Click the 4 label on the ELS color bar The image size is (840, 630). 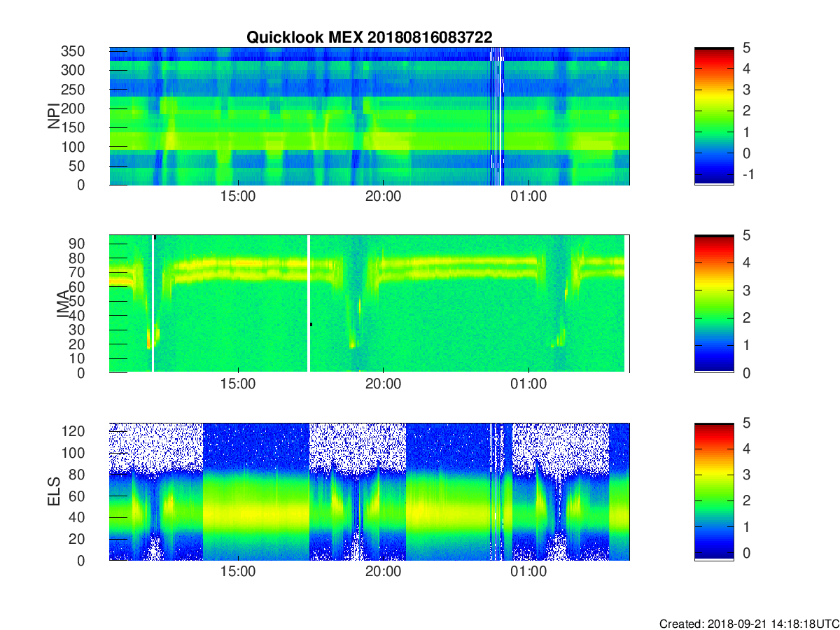click(746, 449)
